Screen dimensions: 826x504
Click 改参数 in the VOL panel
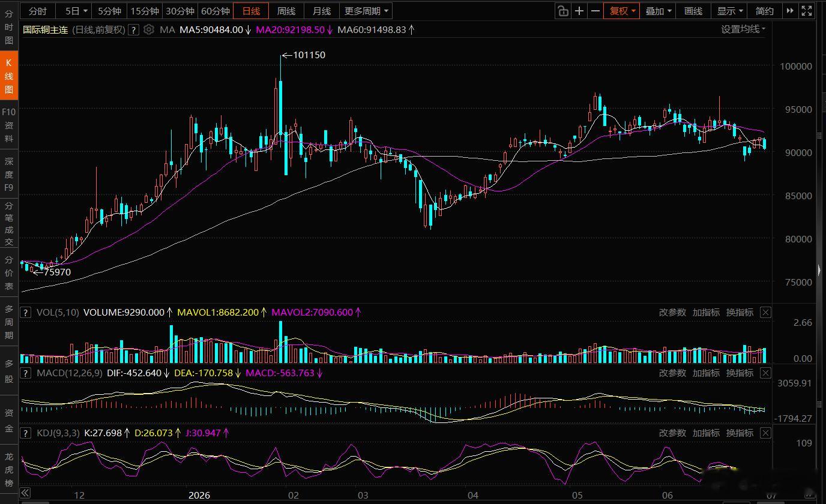click(x=672, y=312)
